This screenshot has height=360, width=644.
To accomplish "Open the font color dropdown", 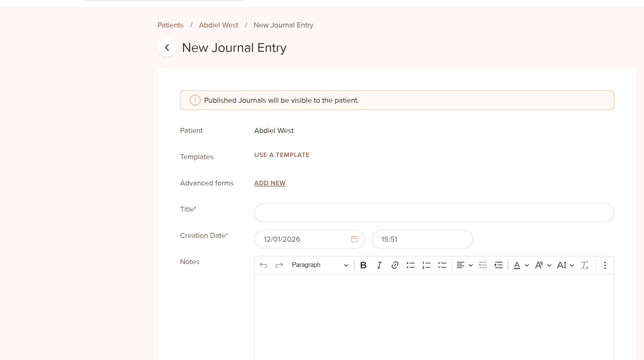I will [521, 265].
